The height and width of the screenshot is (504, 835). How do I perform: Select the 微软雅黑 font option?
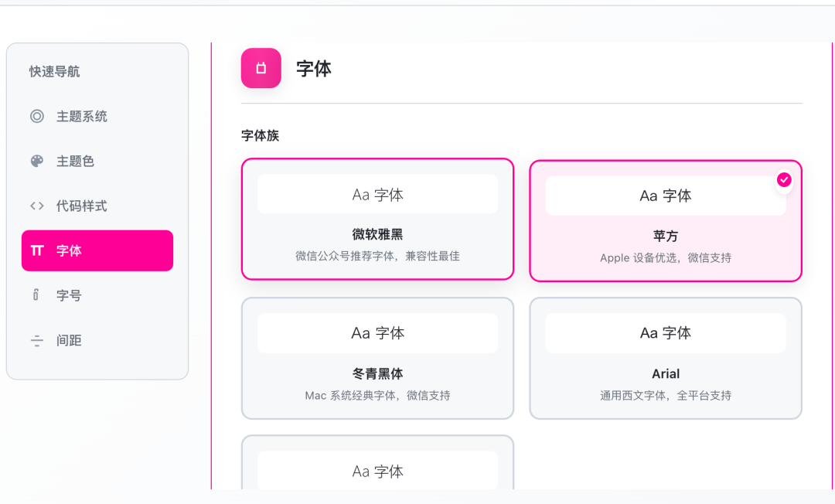click(377, 220)
